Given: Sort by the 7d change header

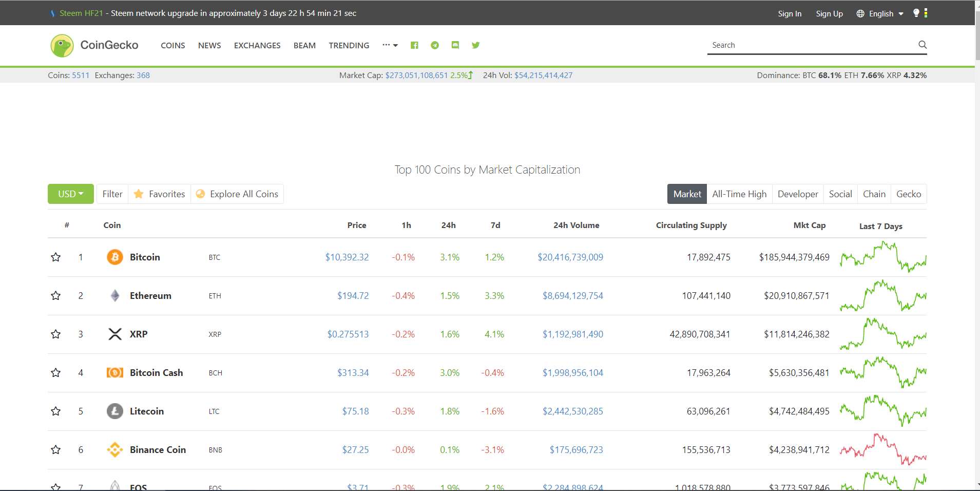Looking at the screenshot, I should [495, 225].
